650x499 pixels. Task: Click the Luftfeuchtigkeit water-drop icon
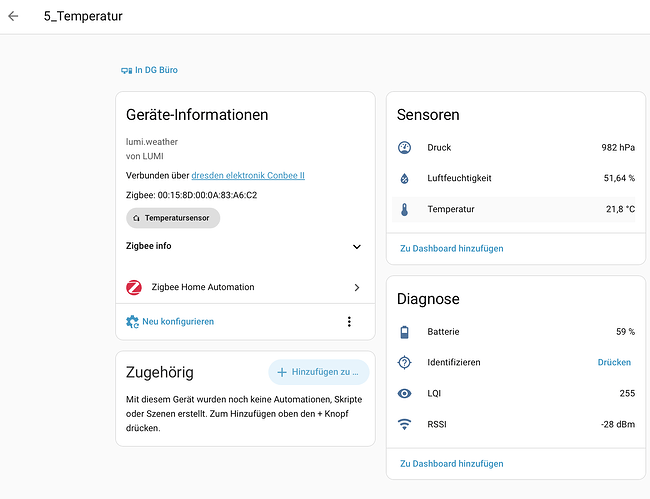(405, 179)
